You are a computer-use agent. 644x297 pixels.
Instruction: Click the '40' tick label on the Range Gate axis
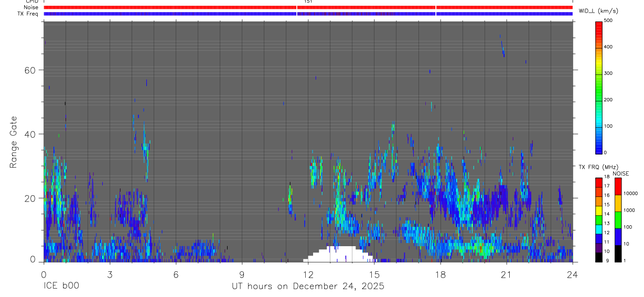(x=31, y=134)
